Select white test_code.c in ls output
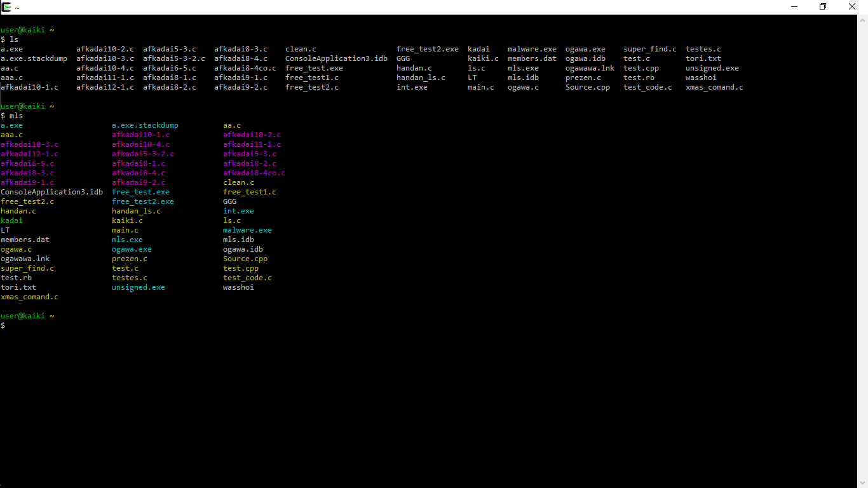This screenshot has height=488, width=868. [x=648, y=87]
